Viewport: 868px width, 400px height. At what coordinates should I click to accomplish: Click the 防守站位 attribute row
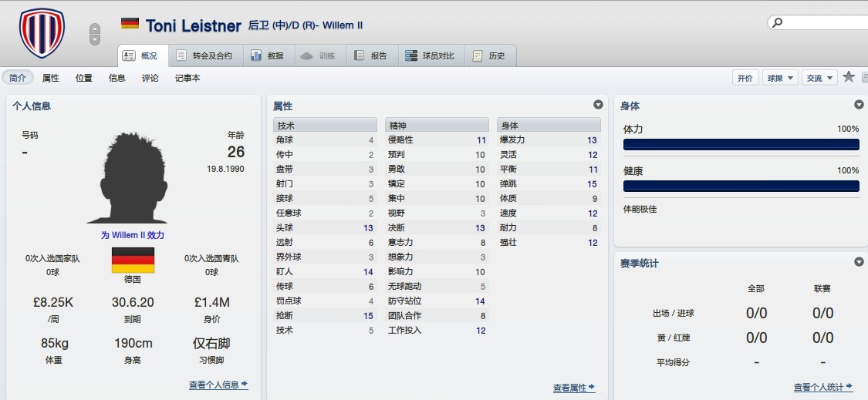pyautogui.click(x=437, y=301)
